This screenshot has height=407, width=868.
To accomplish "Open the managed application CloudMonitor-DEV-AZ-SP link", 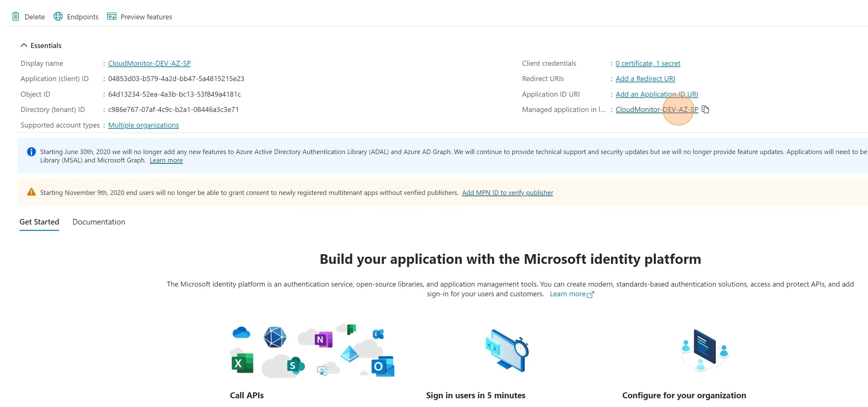I will (x=657, y=109).
